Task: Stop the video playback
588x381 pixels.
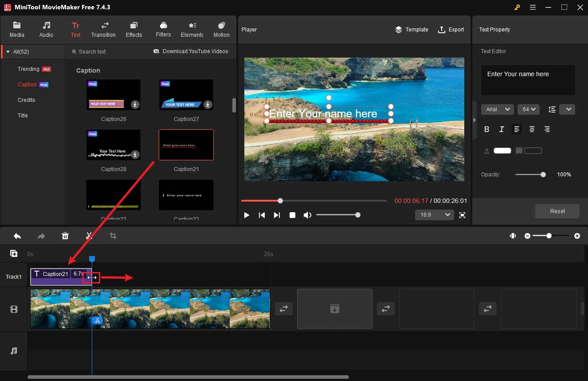Action: point(292,215)
